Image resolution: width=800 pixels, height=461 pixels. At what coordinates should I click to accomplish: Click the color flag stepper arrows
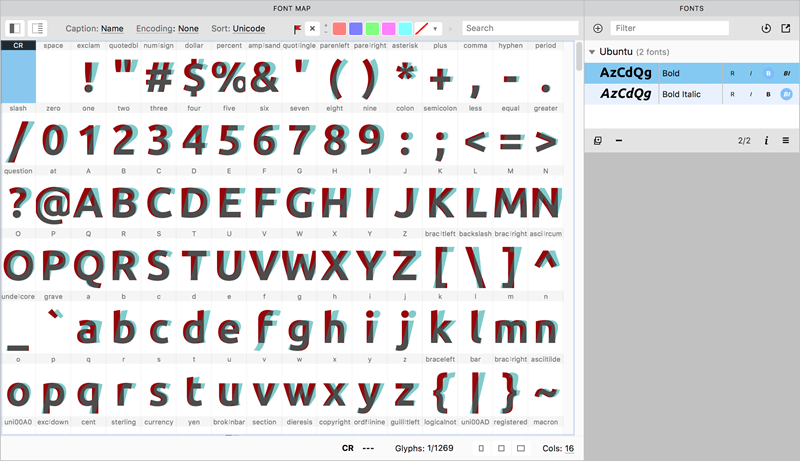[326, 29]
